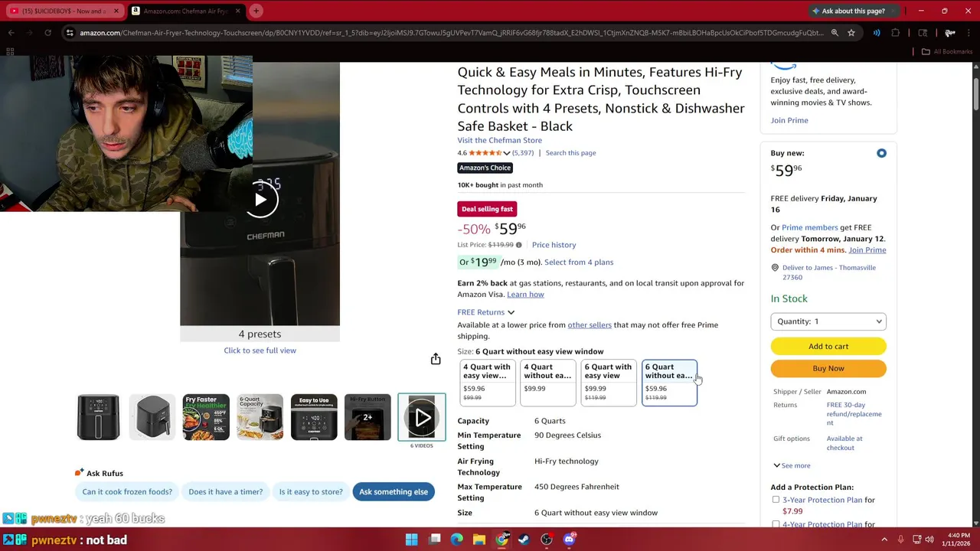Image resolution: width=980 pixels, height=551 pixels.
Task: Ask Rufus: Is it easy to store?
Action: click(311, 492)
